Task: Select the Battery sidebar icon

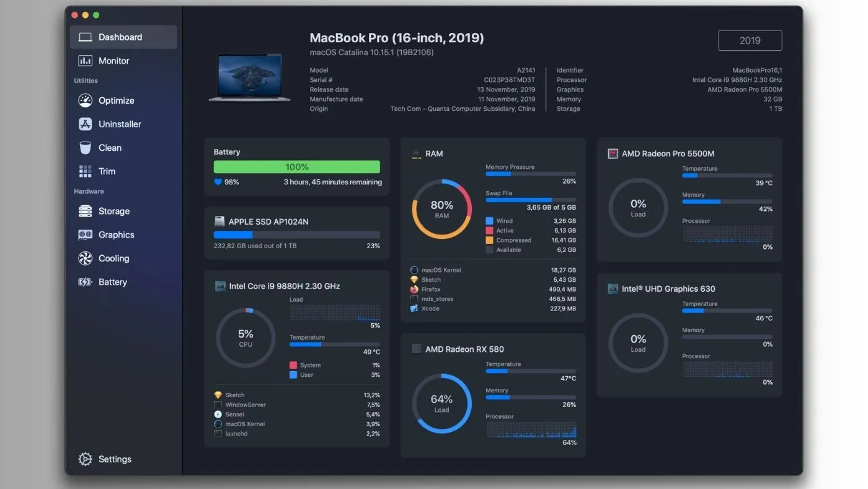Action: (x=85, y=282)
